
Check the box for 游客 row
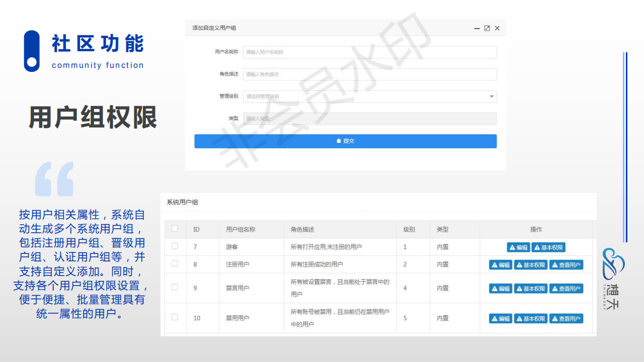pos(175,246)
